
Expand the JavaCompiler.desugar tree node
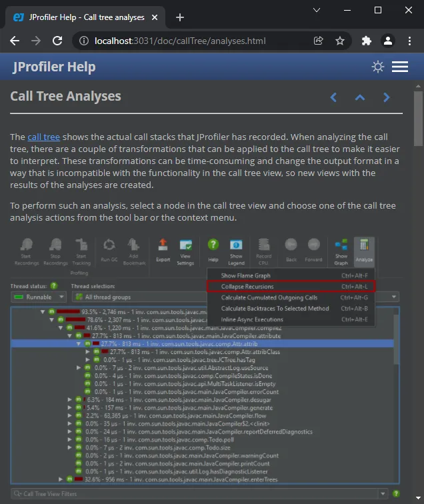[69, 399]
